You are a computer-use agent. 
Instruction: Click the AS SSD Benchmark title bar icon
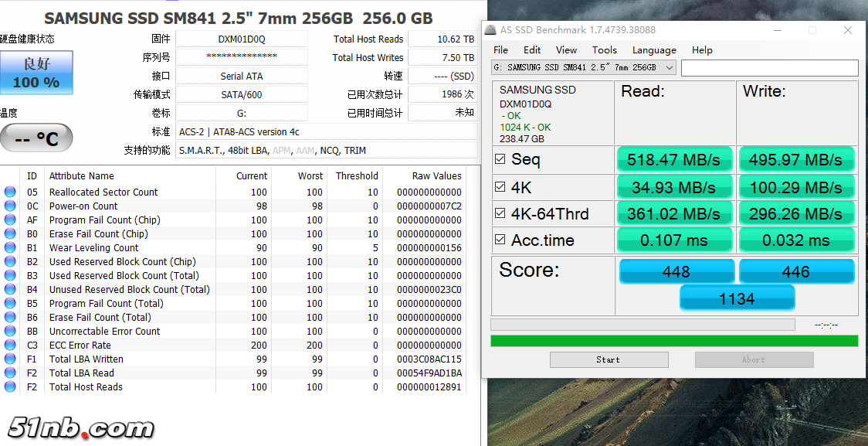pyautogui.click(x=490, y=30)
